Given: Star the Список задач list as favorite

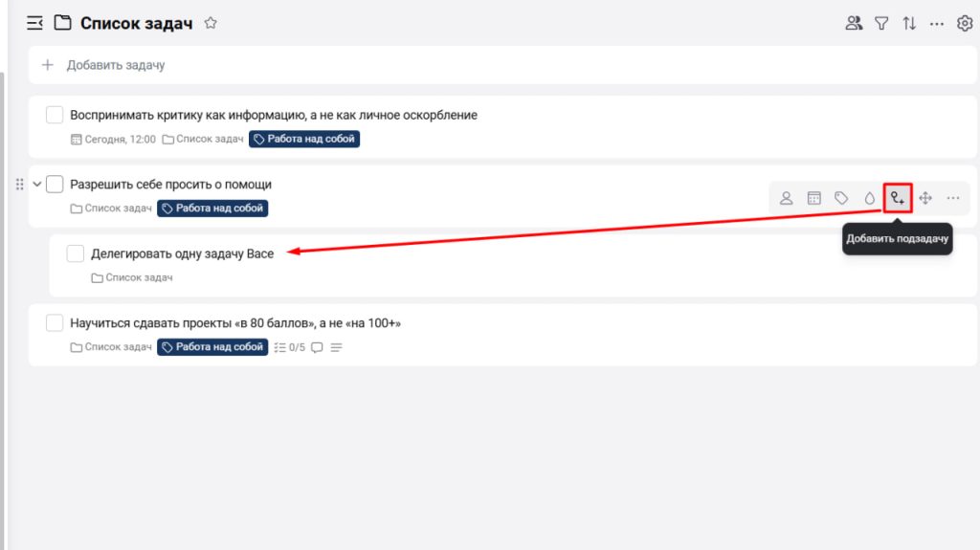Looking at the screenshot, I should pyautogui.click(x=211, y=23).
